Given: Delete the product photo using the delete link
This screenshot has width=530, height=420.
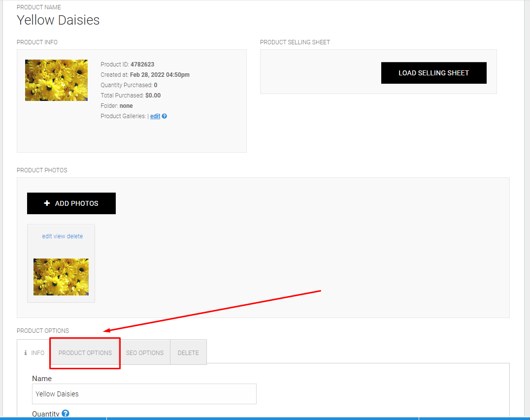Looking at the screenshot, I should coord(74,236).
